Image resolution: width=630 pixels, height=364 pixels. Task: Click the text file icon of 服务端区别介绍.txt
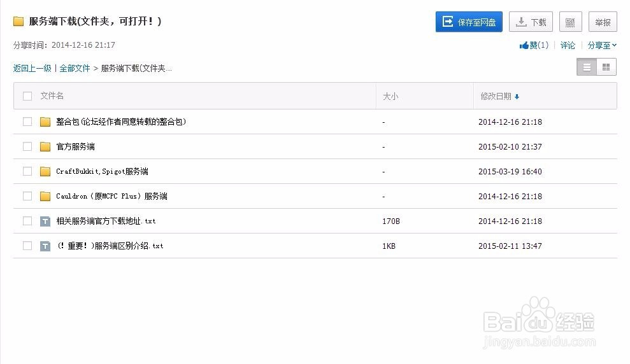[45, 246]
